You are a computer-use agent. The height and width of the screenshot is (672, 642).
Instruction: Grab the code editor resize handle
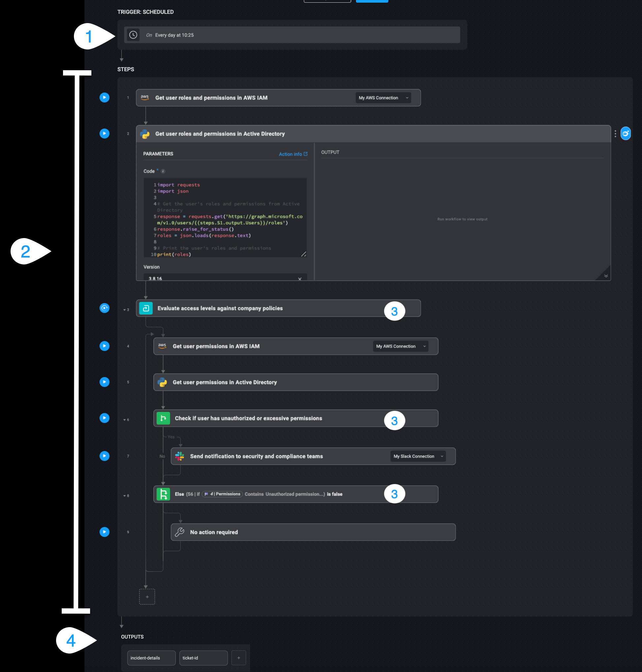[x=303, y=254]
